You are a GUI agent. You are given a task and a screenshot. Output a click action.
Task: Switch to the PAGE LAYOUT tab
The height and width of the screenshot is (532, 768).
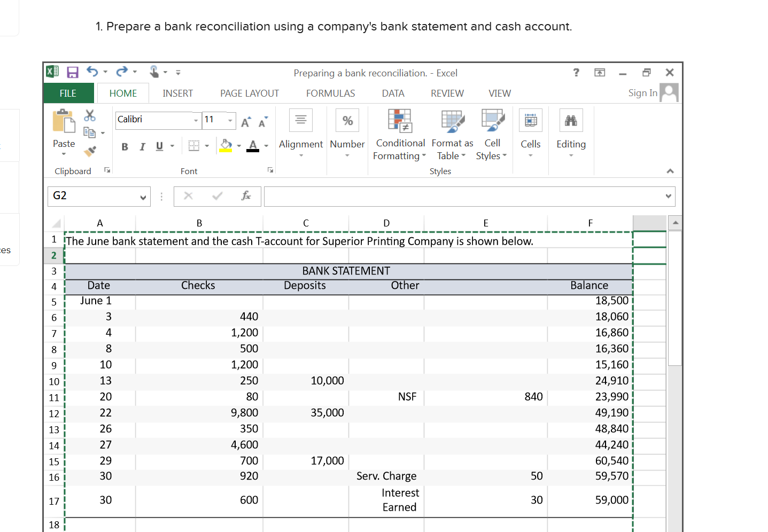(x=250, y=93)
